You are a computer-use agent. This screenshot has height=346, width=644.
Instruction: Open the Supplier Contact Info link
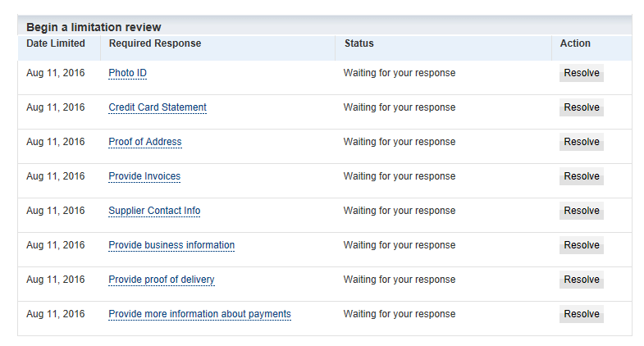click(154, 211)
